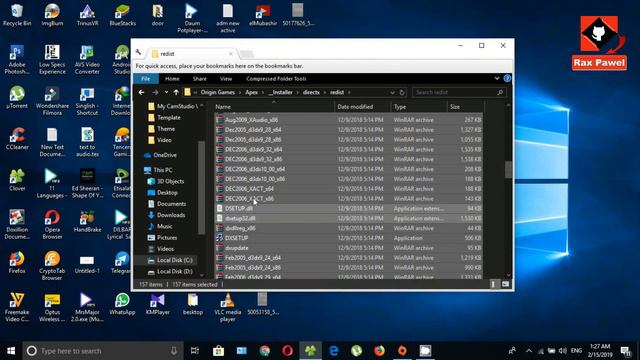Select This PC in navigation pane

click(158, 170)
